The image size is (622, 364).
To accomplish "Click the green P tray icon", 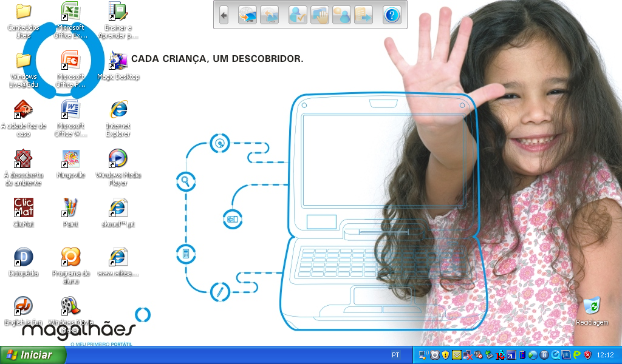I will point(577,355).
